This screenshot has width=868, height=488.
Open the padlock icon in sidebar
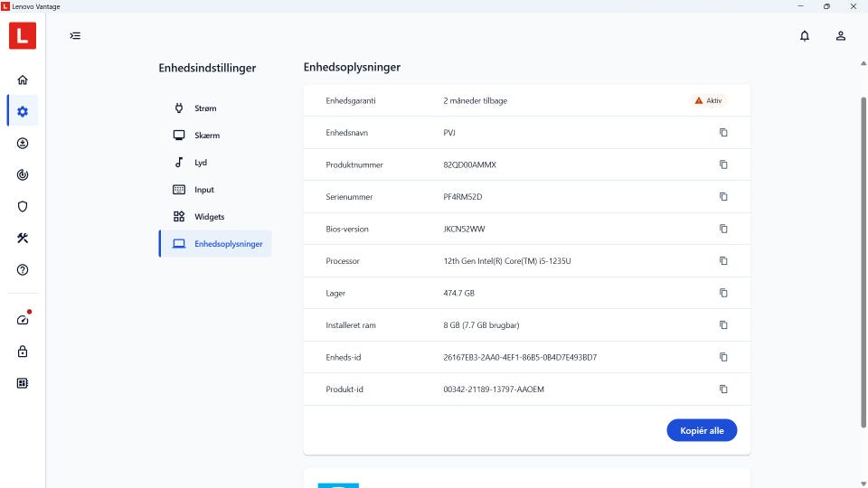22,352
